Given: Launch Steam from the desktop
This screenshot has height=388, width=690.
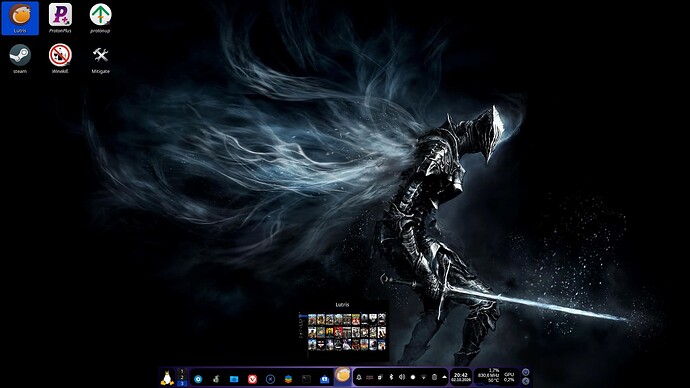Looking at the screenshot, I should tap(20, 59).
